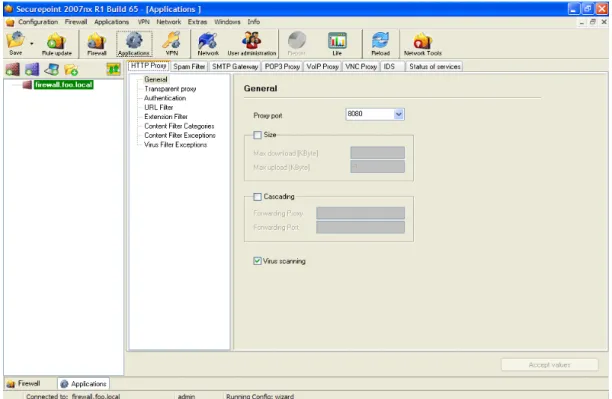Click the Forwarding Port field
The width and height of the screenshot is (612, 399).
tap(360, 227)
